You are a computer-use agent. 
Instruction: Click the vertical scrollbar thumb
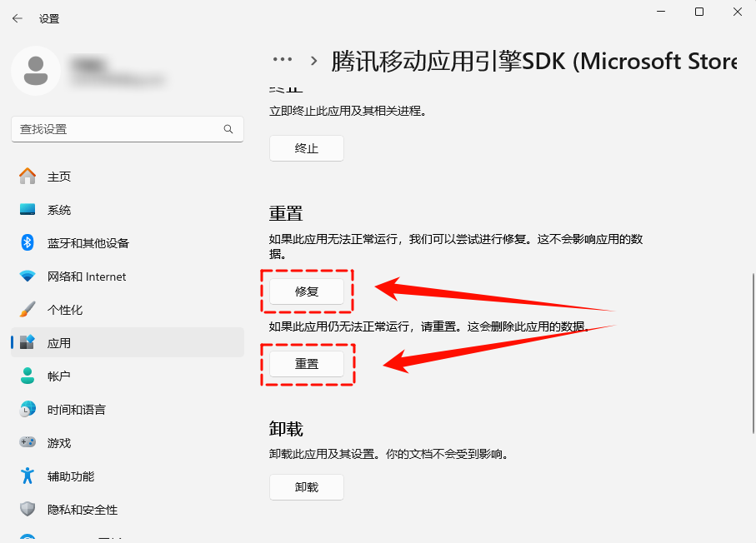[x=753, y=354]
